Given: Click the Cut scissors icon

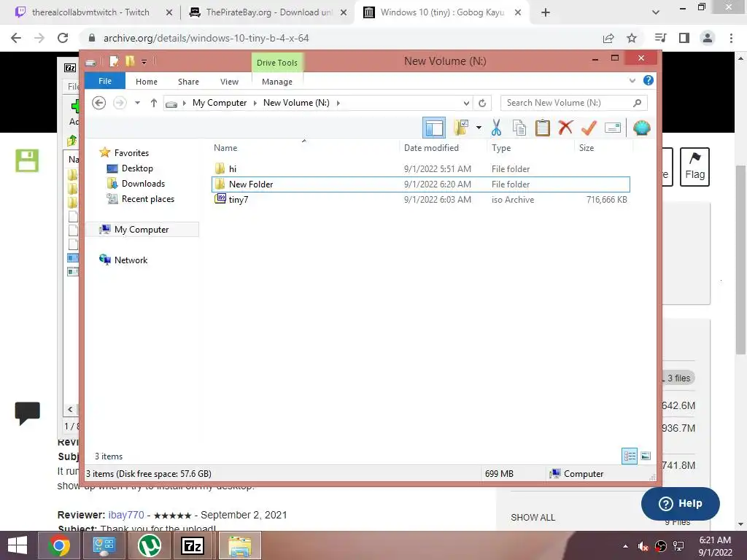Looking at the screenshot, I should 496,128.
